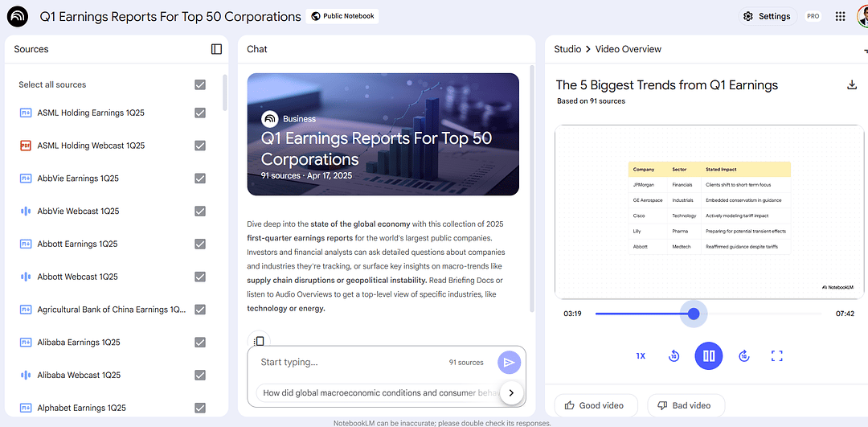868x427 pixels.
Task: Download the video overview
Action: pos(852,85)
